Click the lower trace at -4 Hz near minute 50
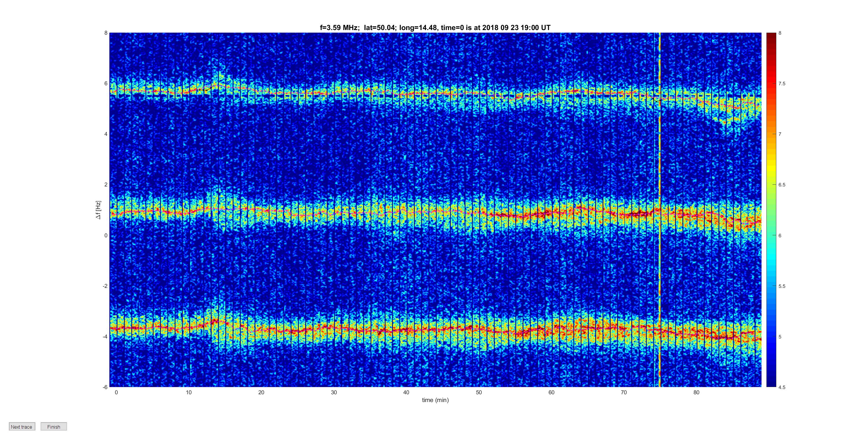 [479, 329]
